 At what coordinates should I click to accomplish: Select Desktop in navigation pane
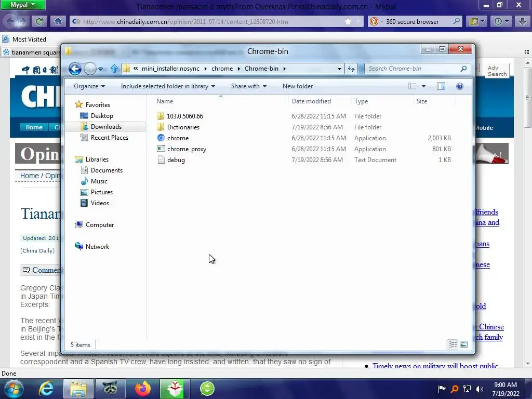pyautogui.click(x=101, y=116)
